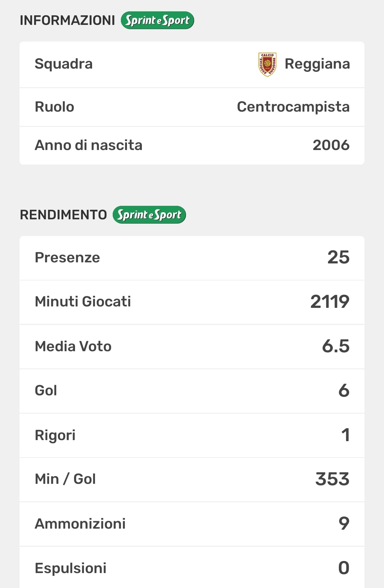The image size is (384, 588).
Task: Click the Min / Gol row label
Action: (x=65, y=479)
